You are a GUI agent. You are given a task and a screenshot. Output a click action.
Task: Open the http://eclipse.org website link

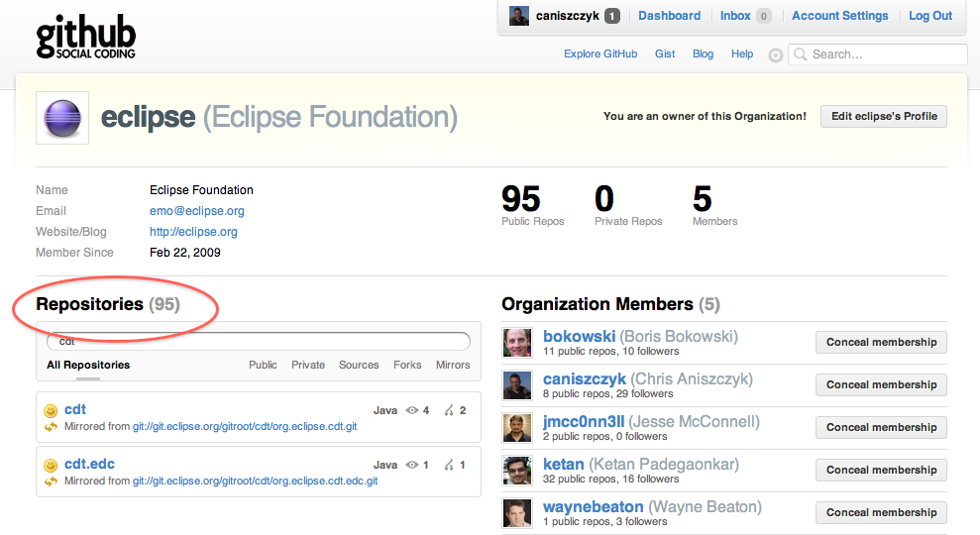point(193,232)
